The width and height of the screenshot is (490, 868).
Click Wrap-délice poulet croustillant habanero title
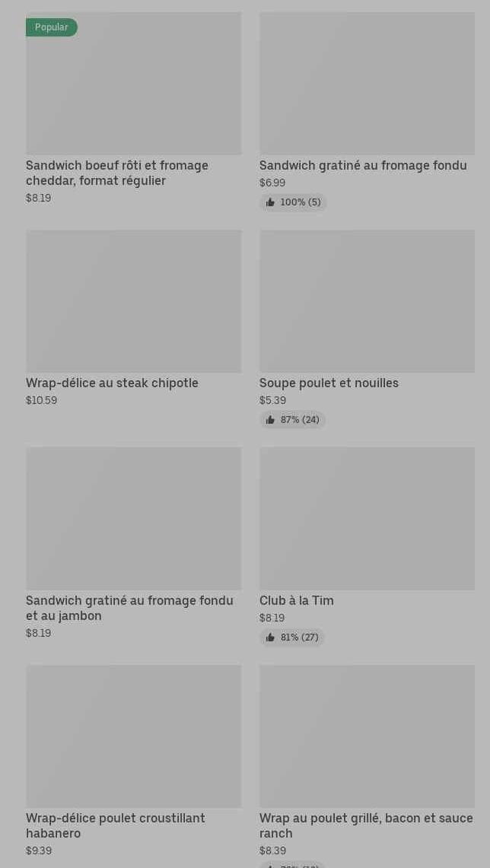(115, 826)
